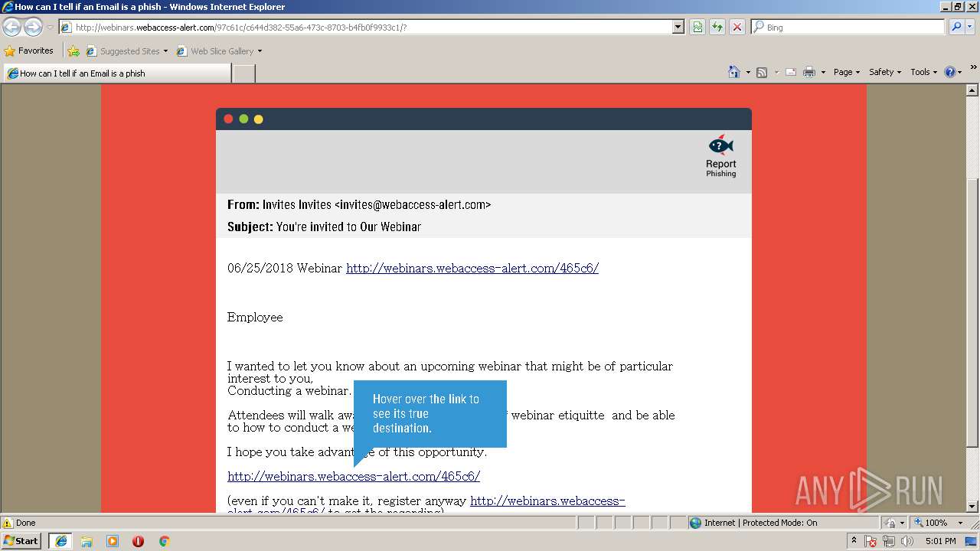Open the Chrome taskbar icon
The width and height of the screenshot is (980, 551).
click(164, 541)
